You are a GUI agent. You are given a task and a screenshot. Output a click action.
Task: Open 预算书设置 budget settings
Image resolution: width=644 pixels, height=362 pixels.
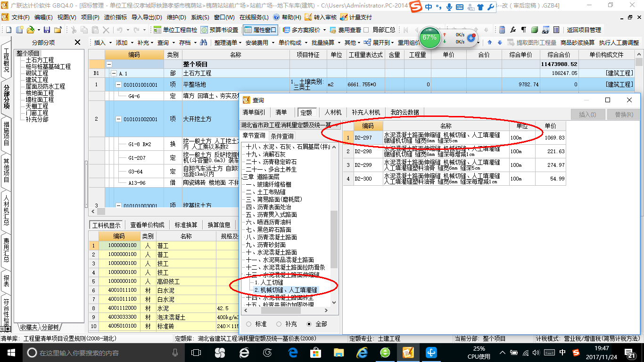(x=220, y=30)
